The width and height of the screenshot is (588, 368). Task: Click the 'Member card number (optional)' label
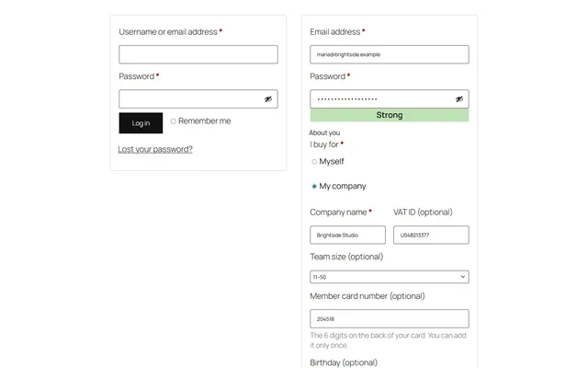tap(367, 296)
